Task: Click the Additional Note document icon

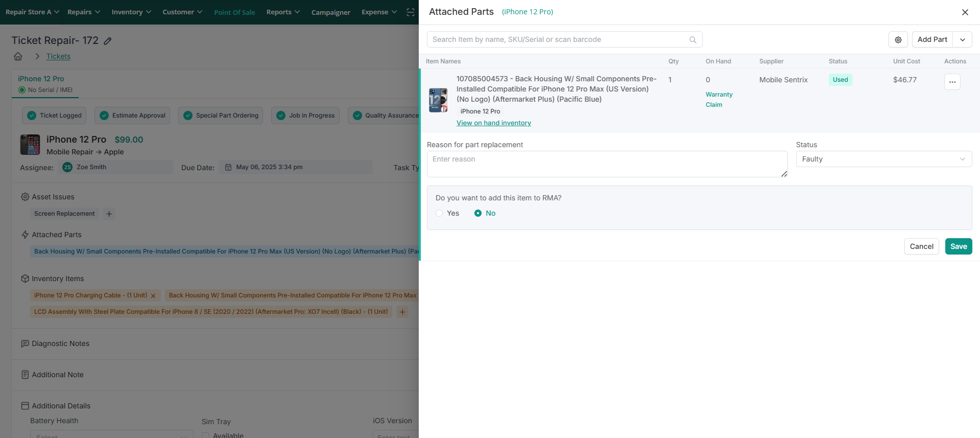Action: pyautogui.click(x=25, y=375)
